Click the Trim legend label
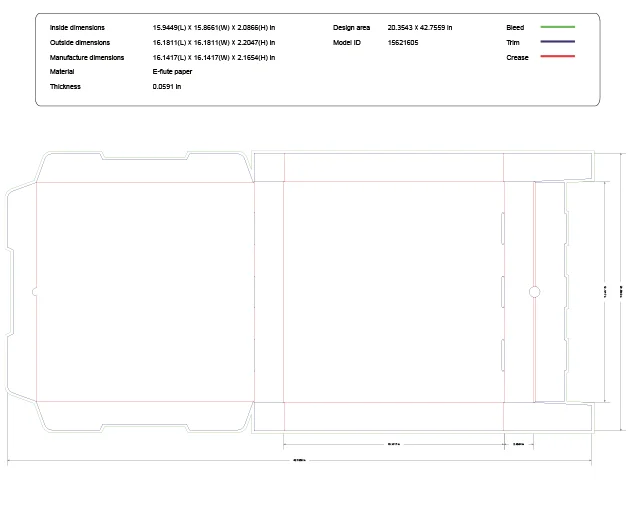This screenshot has width=628, height=526. click(513, 43)
